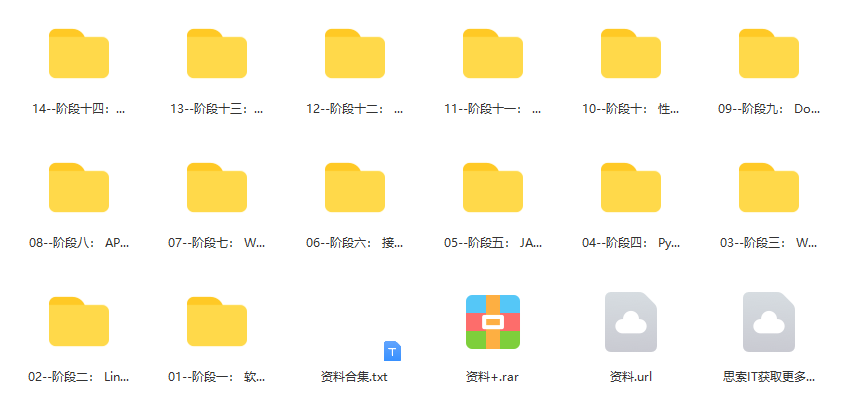Open the folder icon for 08--阶段八
Image resolution: width=845 pixels, height=403 pixels.
coord(79,187)
